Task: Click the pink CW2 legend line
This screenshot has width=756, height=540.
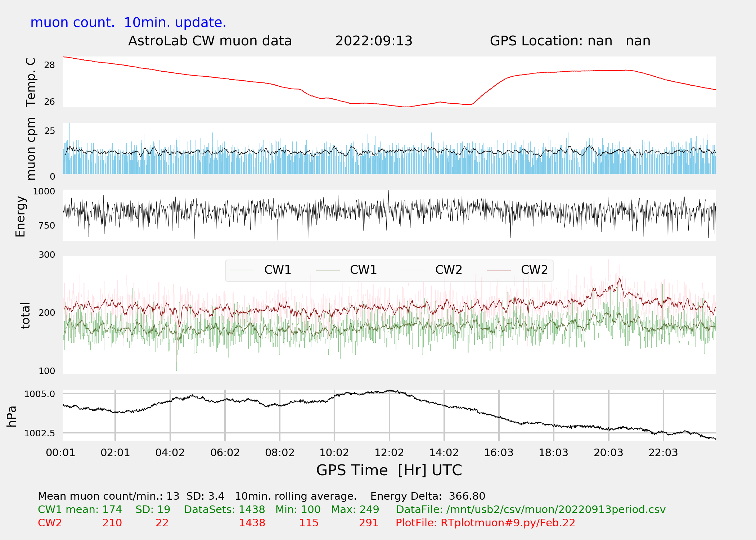Action: pos(413,270)
